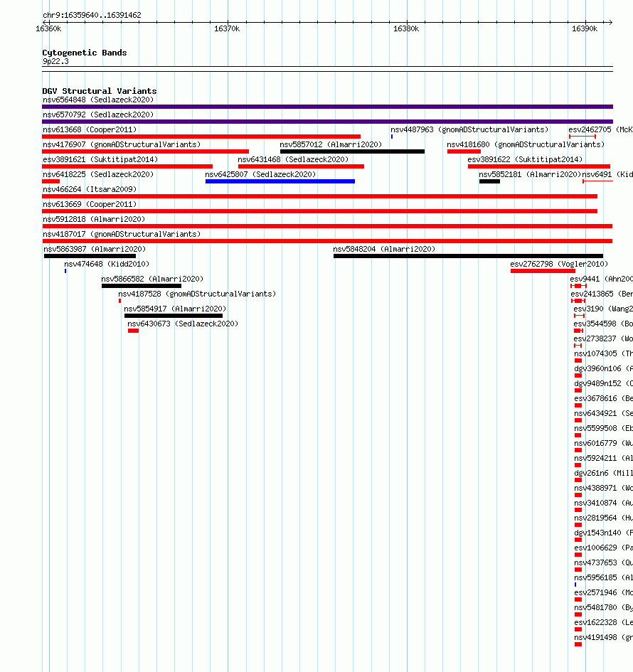Select the esv2571946 variant label
Screen dimensions: 633x672
pyautogui.click(x=603, y=593)
